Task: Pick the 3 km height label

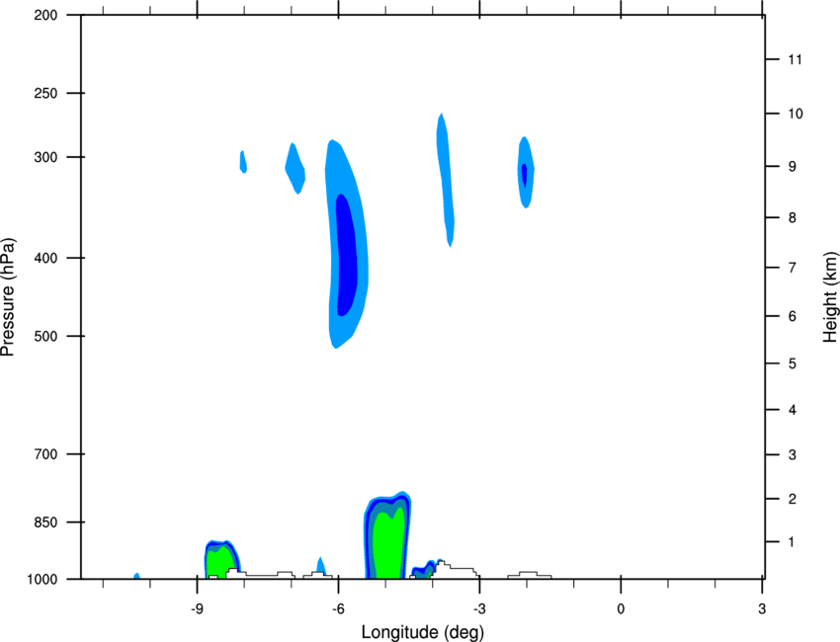Action: pyautogui.click(x=793, y=454)
